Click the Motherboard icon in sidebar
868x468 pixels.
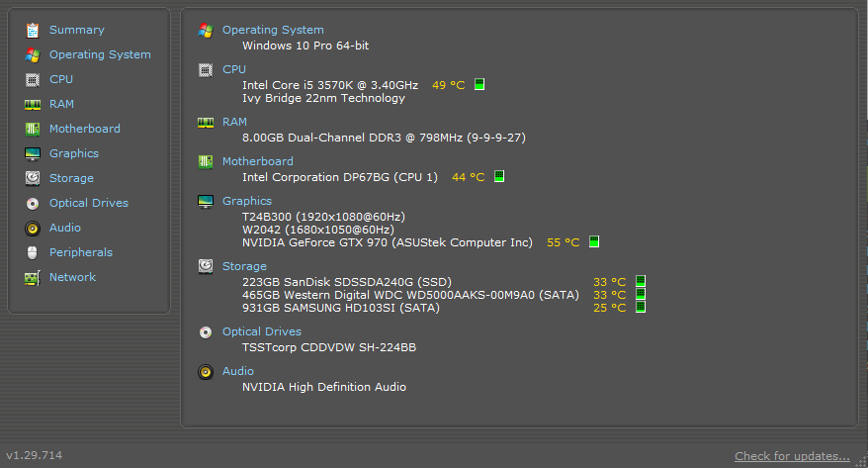[33, 129]
